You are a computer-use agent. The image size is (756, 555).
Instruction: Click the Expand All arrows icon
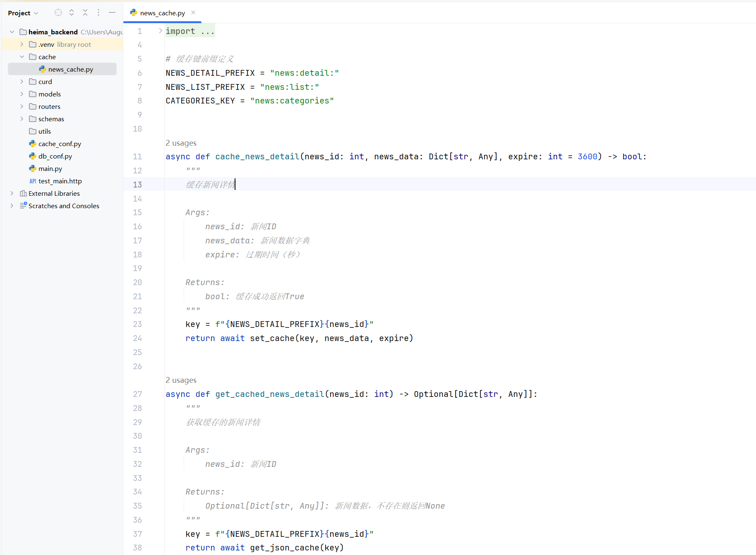pos(71,12)
